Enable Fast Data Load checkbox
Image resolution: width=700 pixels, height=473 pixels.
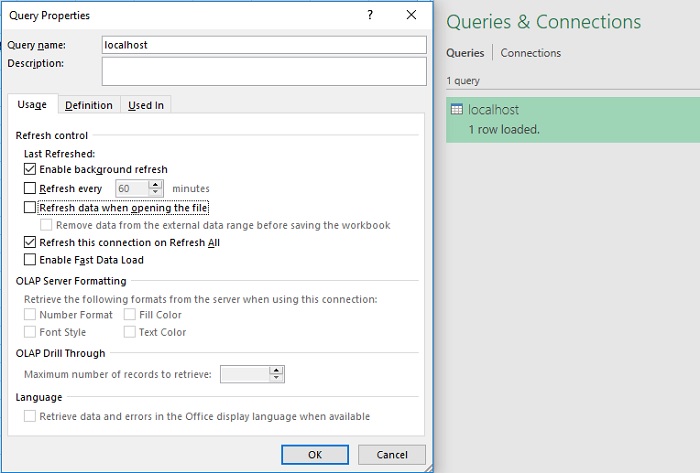29,260
